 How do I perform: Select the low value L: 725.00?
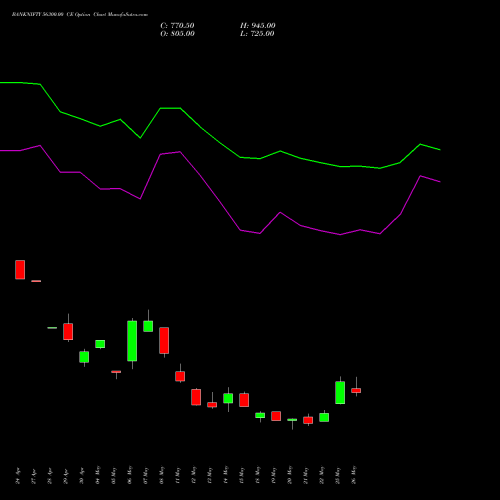(x=257, y=34)
